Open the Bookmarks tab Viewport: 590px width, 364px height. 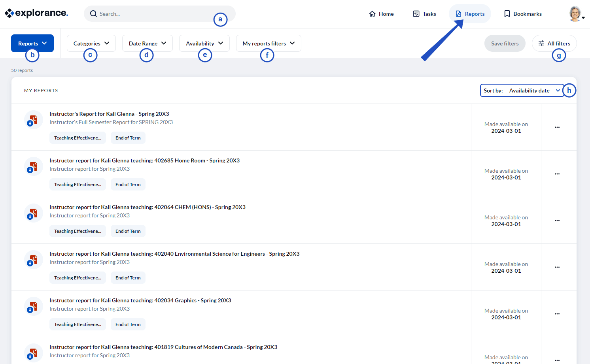click(x=523, y=14)
